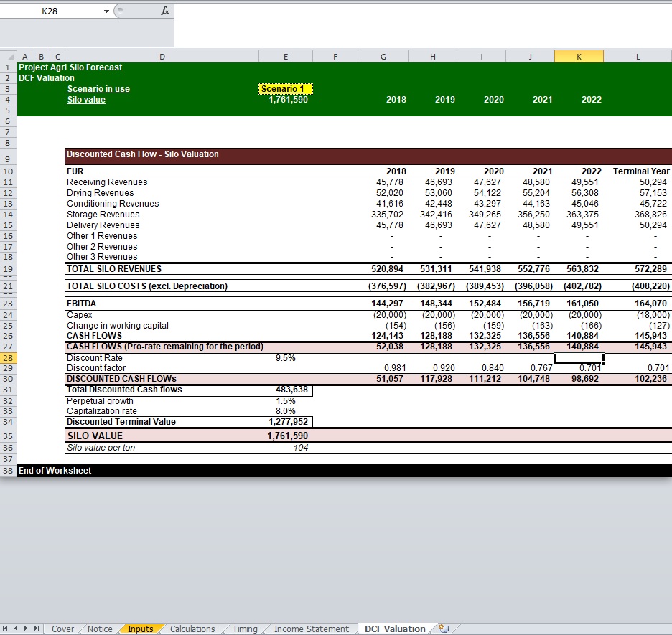Select column K header
The image size is (672, 635).
pos(579,57)
